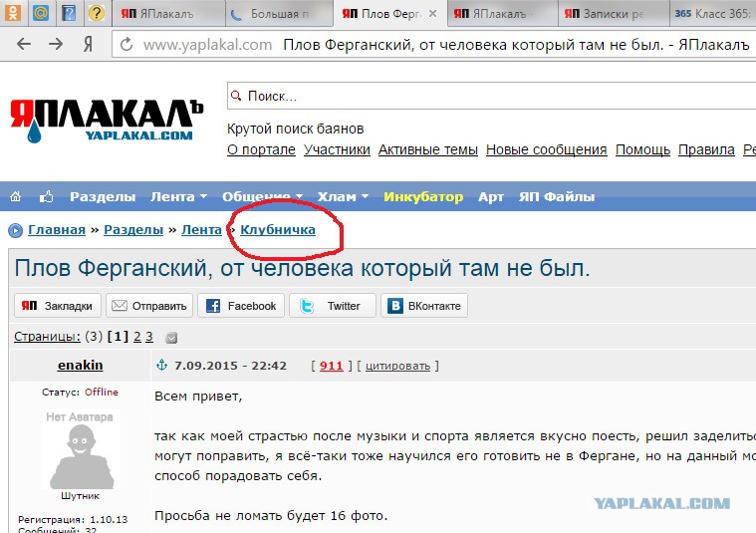Open the Разделы navbar item
756x533 pixels.
coord(103,197)
